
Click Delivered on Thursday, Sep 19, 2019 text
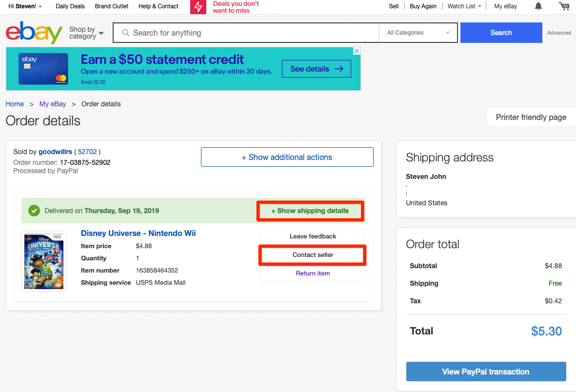click(x=102, y=211)
